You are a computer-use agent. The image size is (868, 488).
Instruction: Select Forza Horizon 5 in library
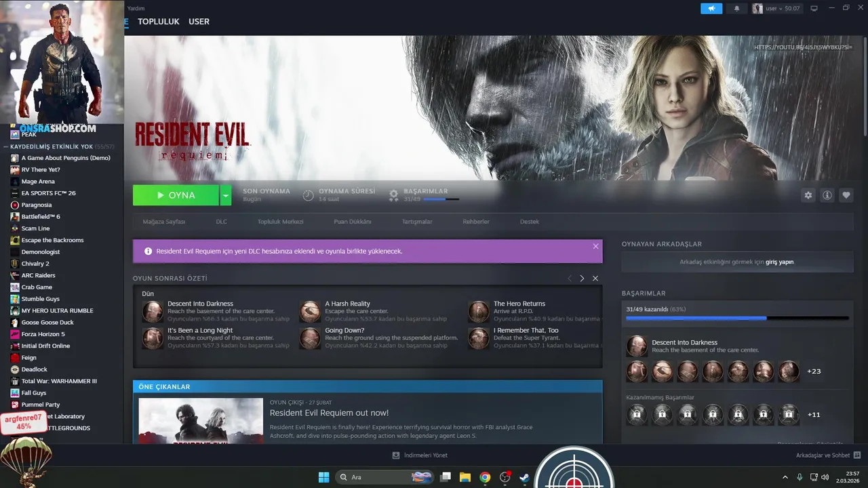coord(43,334)
